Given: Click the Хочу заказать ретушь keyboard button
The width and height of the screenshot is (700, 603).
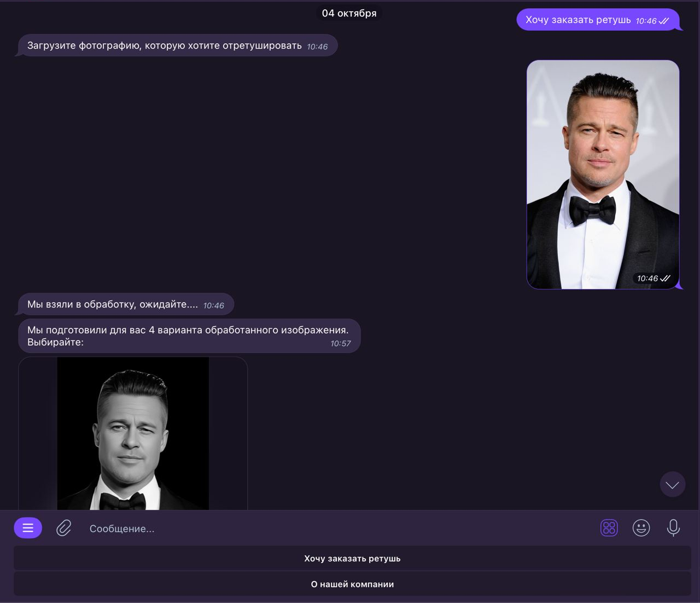Looking at the screenshot, I should 352,558.
